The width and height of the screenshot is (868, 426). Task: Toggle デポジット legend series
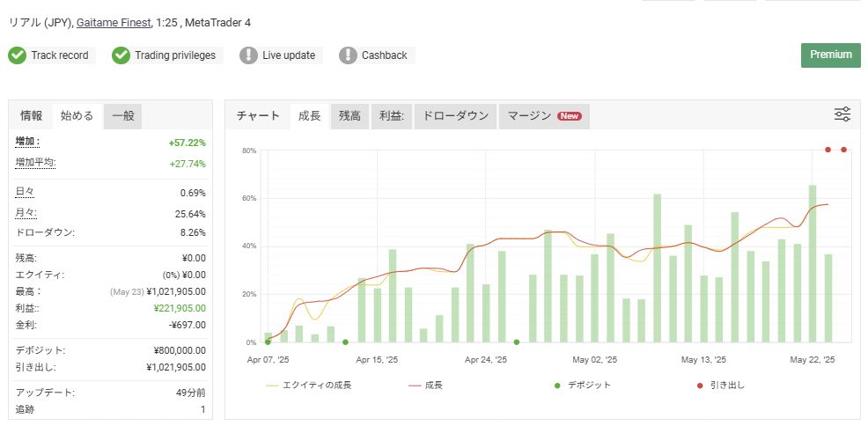coord(583,385)
